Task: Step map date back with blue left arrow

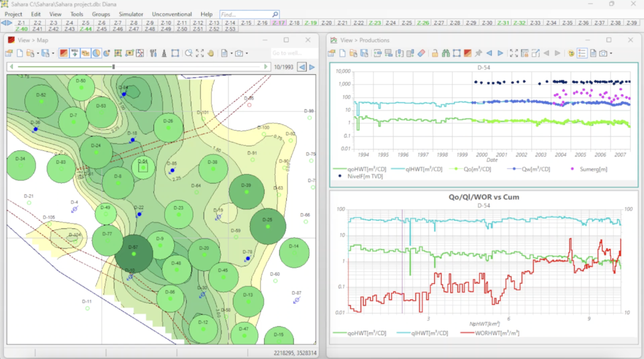Action: (302, 67)
